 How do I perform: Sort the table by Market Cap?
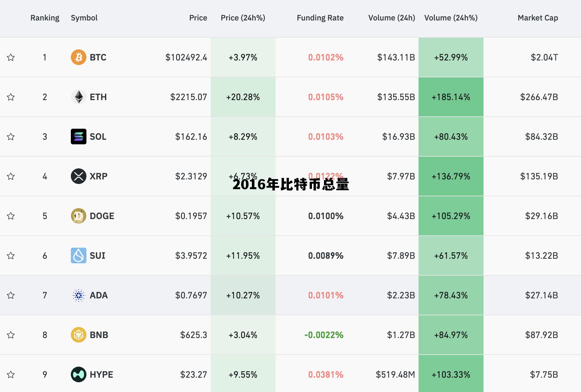point(538,18)
